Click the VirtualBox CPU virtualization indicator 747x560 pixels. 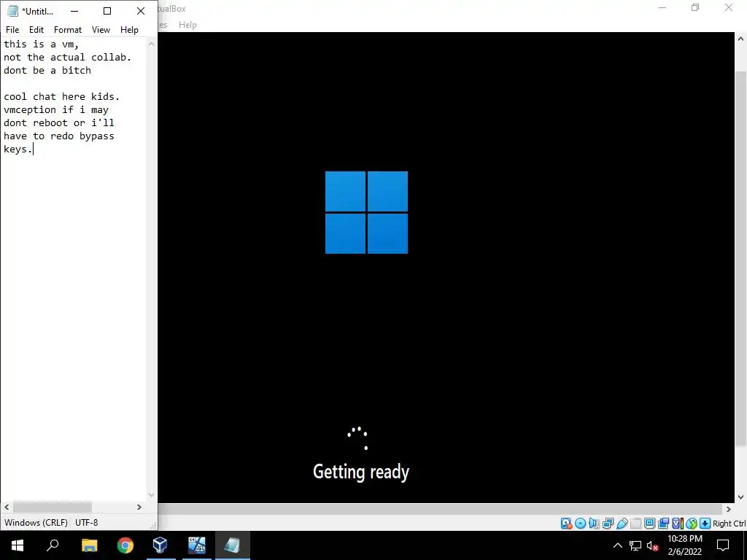[677, 524]
